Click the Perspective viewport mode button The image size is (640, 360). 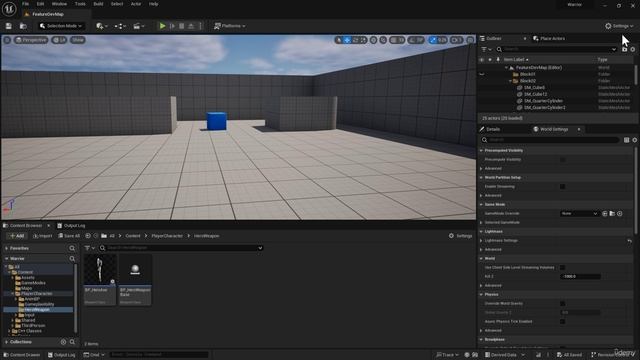31,40
